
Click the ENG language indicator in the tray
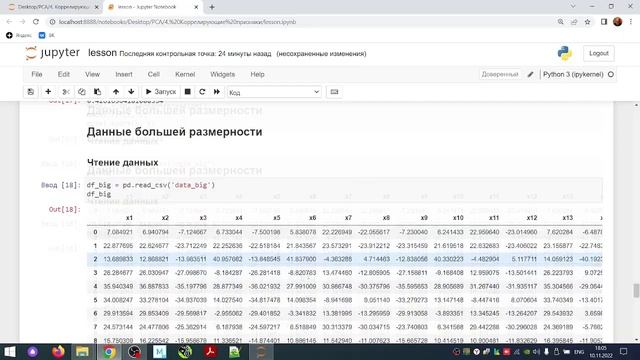[579, 352]
